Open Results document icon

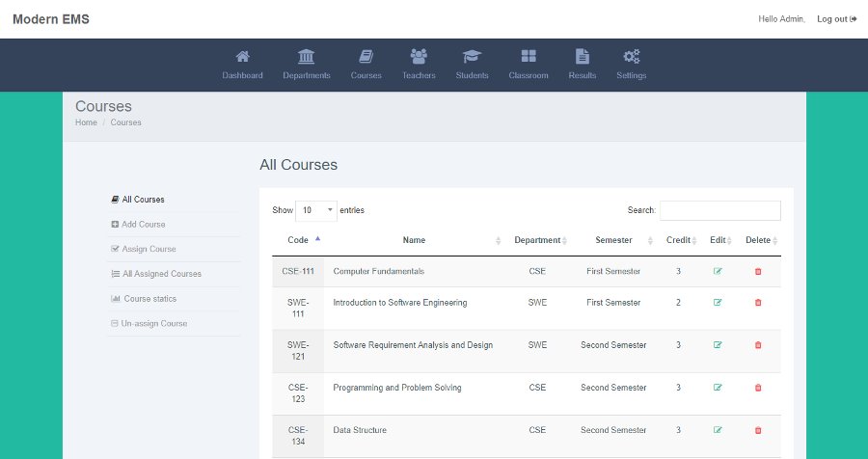[583, 56]
